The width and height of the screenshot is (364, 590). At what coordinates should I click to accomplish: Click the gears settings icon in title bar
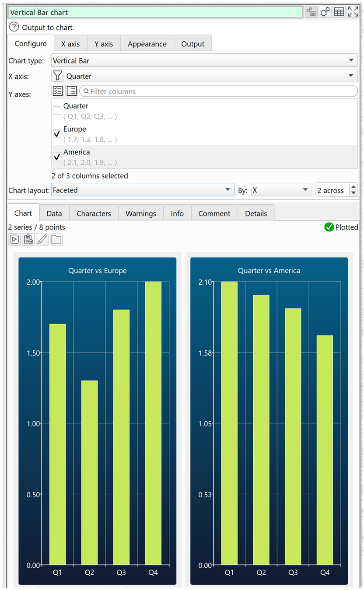tap(325, 12)
